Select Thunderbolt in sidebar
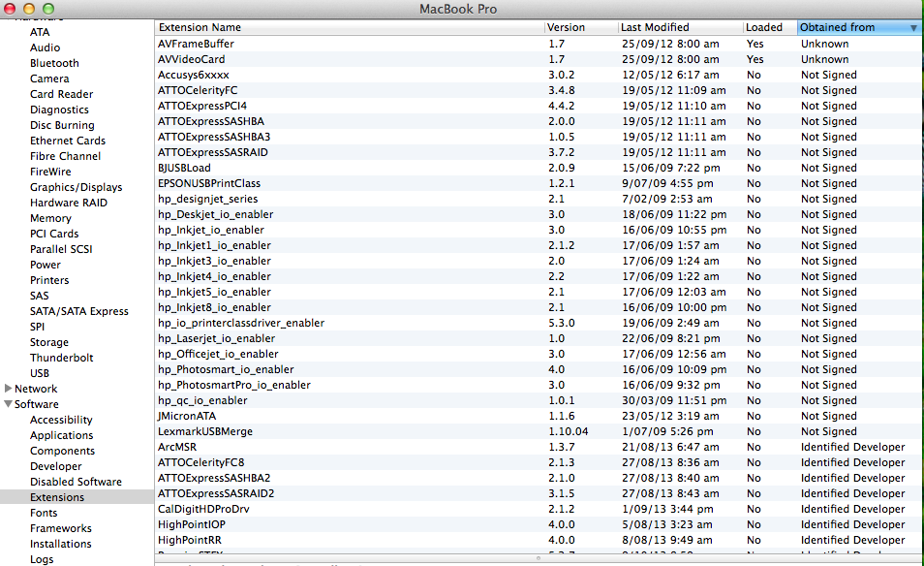The image size is (924, 566). [x=61, y=358]
